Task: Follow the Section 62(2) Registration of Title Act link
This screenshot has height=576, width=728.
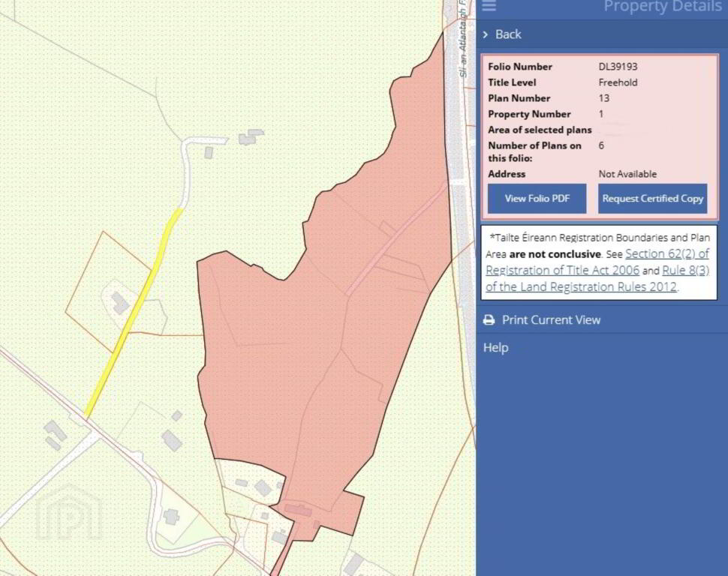Action: point(597,262)
